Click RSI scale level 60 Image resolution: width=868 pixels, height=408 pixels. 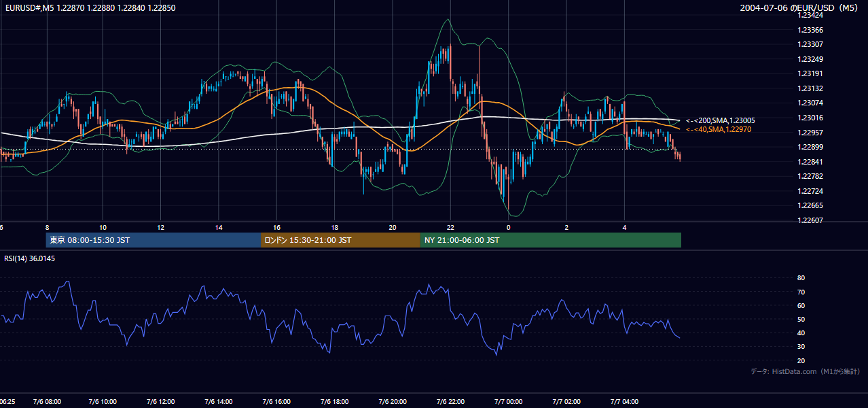(x=801, y=305)
